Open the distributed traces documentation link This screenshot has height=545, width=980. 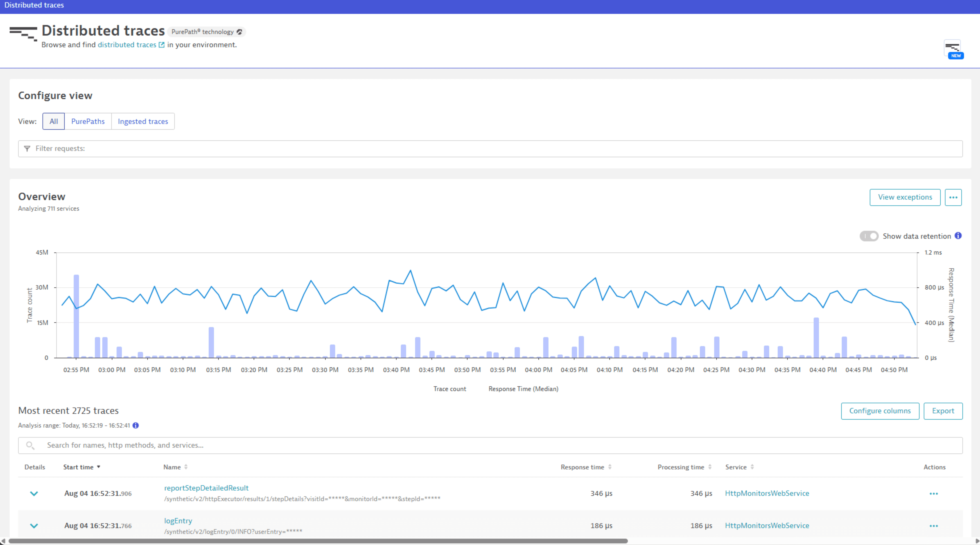pyautogui.click(x=127, y=45)
